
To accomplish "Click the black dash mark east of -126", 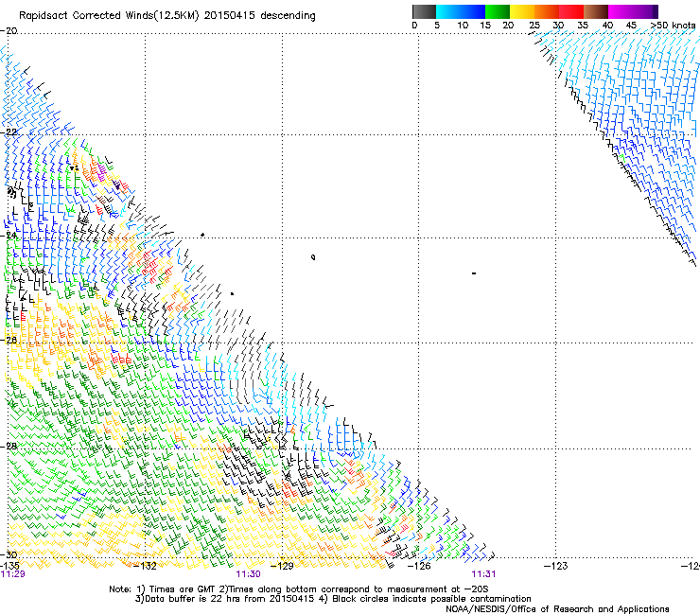I will (x=474, y=272).
